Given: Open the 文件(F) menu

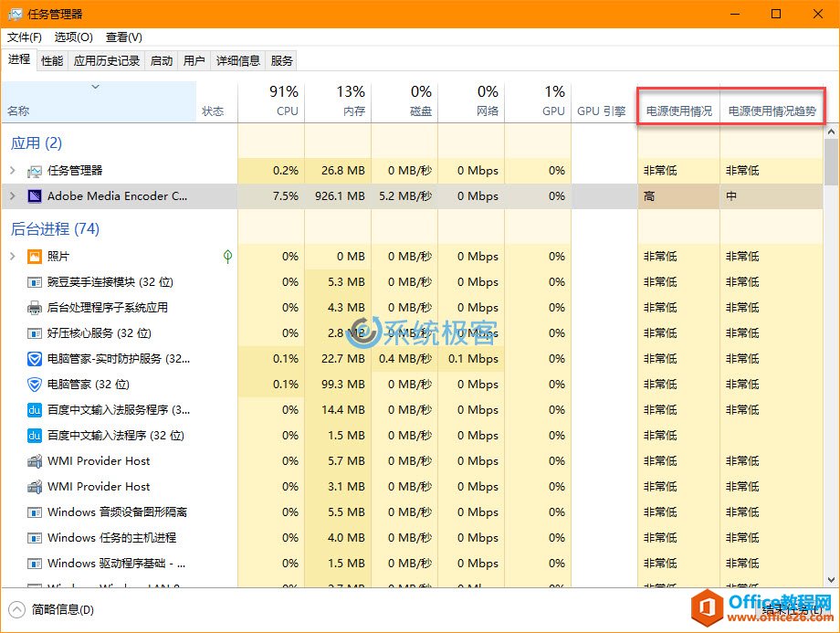Looking at the screenshot, I should [x=25, y=37].
